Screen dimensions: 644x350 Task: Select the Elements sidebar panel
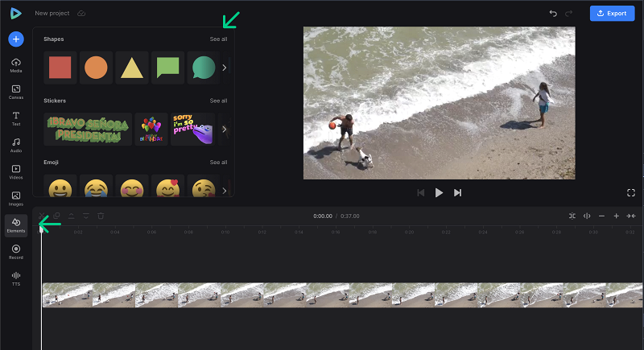coord(16,225)
